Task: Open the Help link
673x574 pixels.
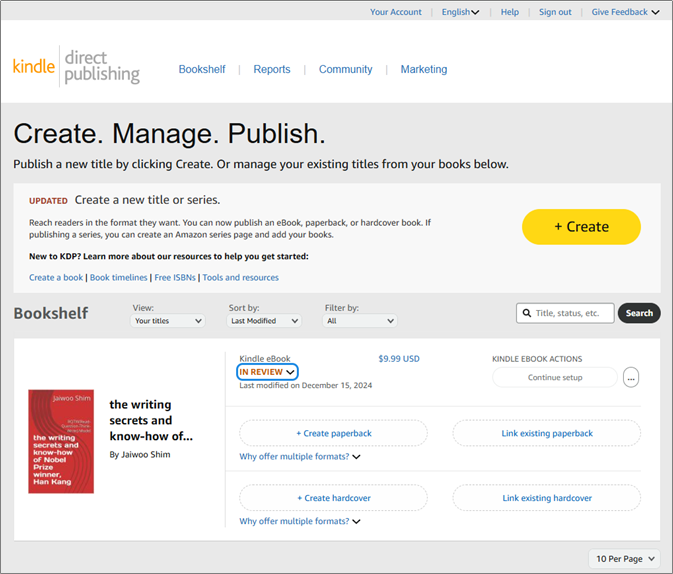Action: 509,12
